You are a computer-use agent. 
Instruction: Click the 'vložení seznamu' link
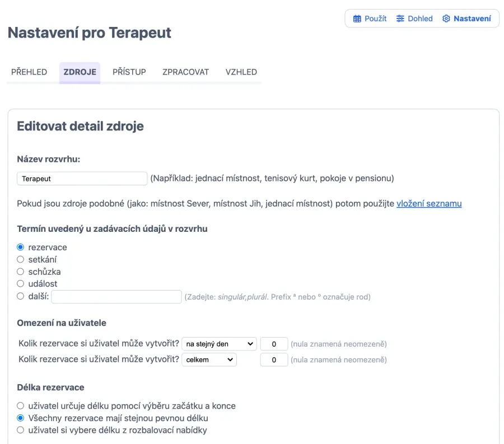coord(429,203)
